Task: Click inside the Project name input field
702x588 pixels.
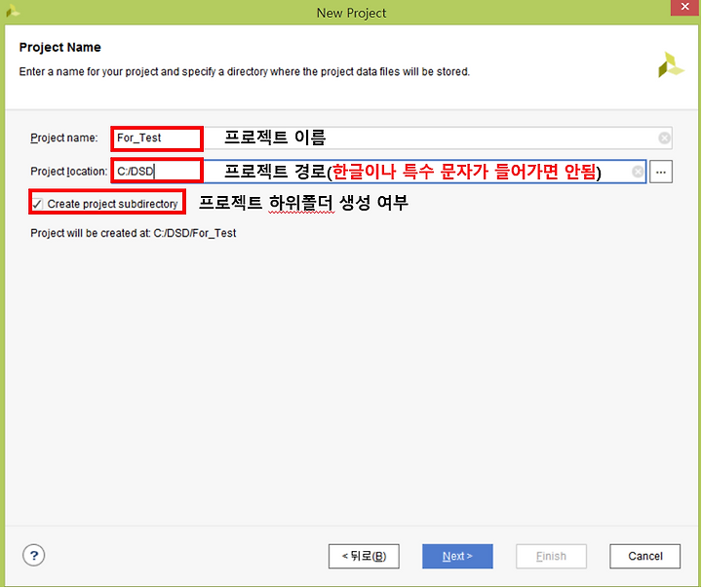Action: click(x=391, y=137)
